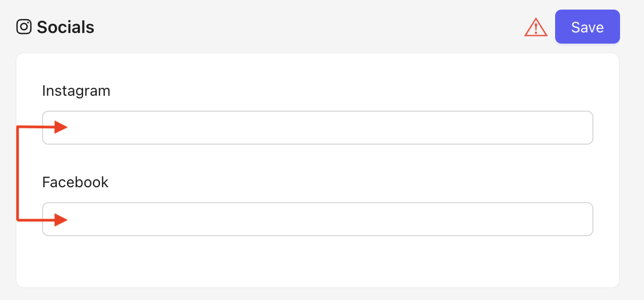Click the gray background below the white card
Image resolution: width=644 pixels, height=300 pixels.
click(317, 294)
